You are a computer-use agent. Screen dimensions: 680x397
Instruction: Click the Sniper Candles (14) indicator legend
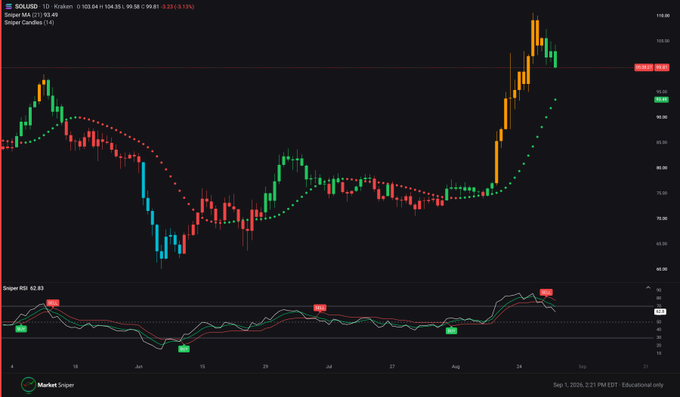tap(29, 22)
